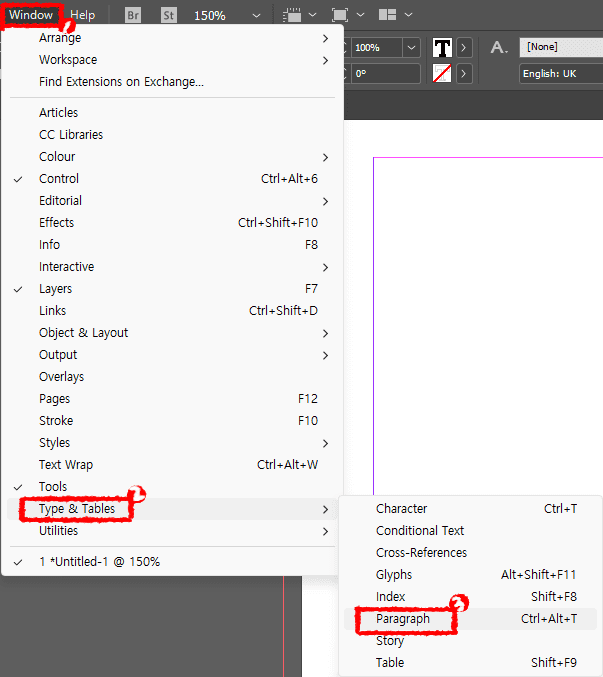Open the Screen Mode dropdown arrow
603x677 pixels.
[x=360, y=15]
